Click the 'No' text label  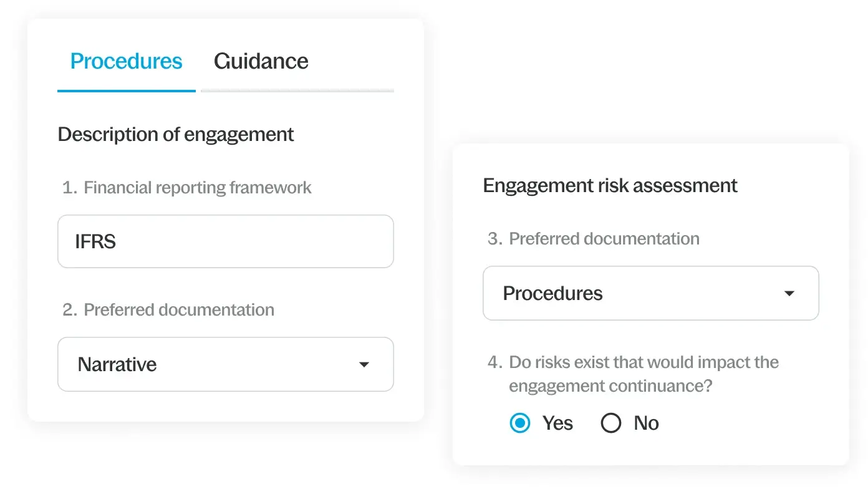[646, 424]
